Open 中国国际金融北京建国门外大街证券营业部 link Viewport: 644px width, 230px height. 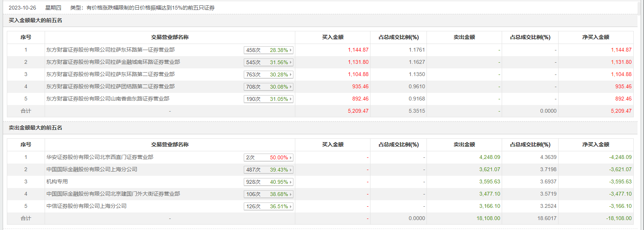point(113,194)
